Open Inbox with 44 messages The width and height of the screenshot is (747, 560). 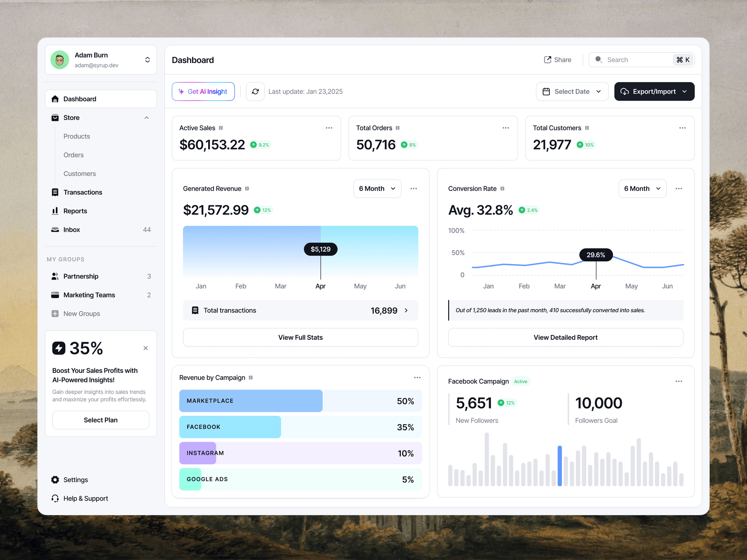72,229
